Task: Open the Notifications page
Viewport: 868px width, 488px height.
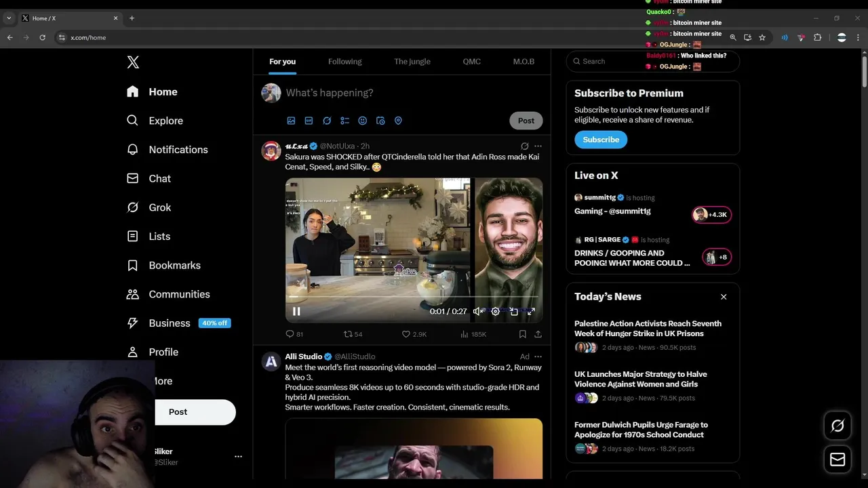Action: tap(167, 150)
